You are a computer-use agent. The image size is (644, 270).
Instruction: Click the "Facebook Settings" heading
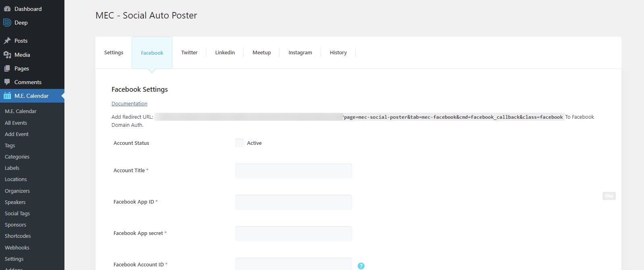click(x=140, y=89)
